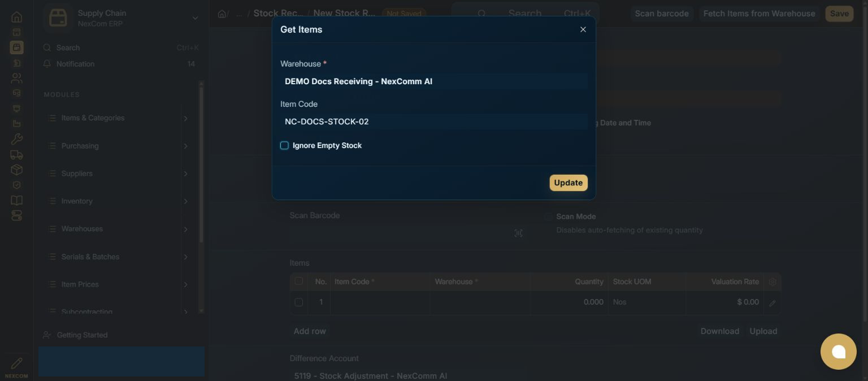Screen dimensions: 868x381
Task: Click the breadcrumb home icon
Action: coord(222,14)
